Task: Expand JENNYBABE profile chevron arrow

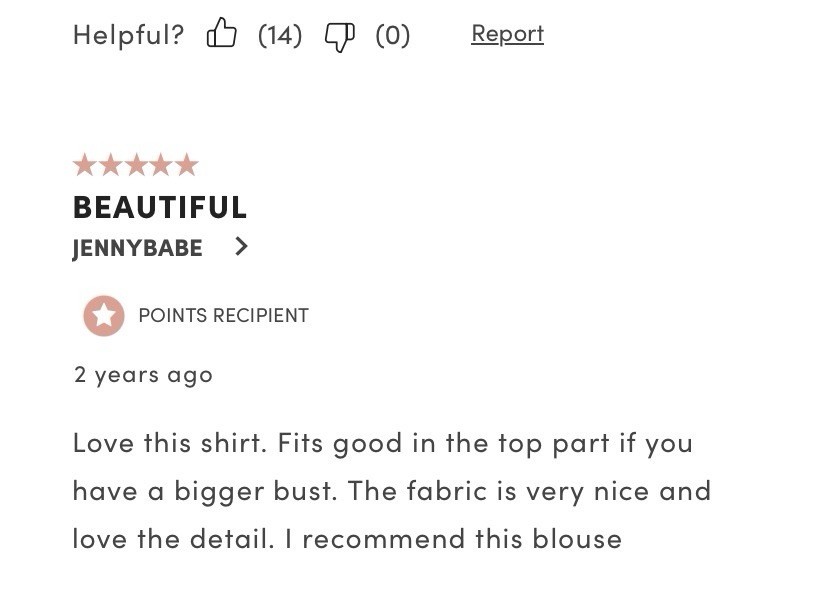Action: [241, 246]
